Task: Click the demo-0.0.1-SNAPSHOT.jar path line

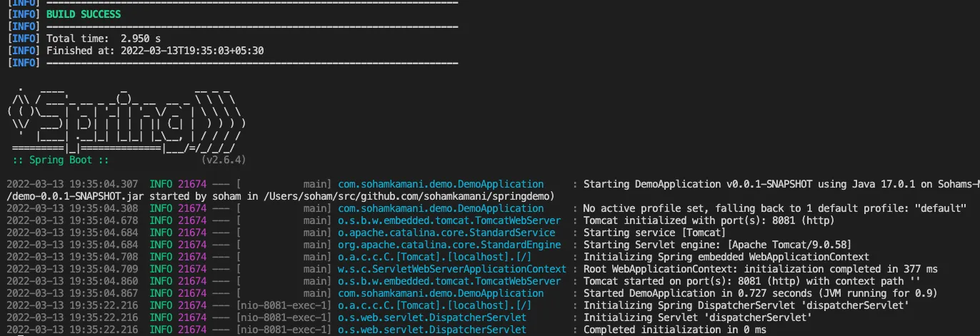Action: pyautogui.click(x=280, y=196)
